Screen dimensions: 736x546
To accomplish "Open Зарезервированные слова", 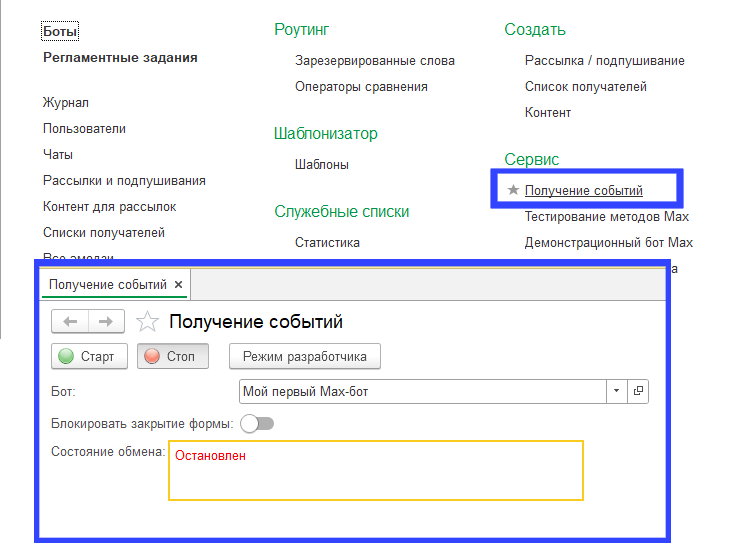I will (x=375, y=61).
